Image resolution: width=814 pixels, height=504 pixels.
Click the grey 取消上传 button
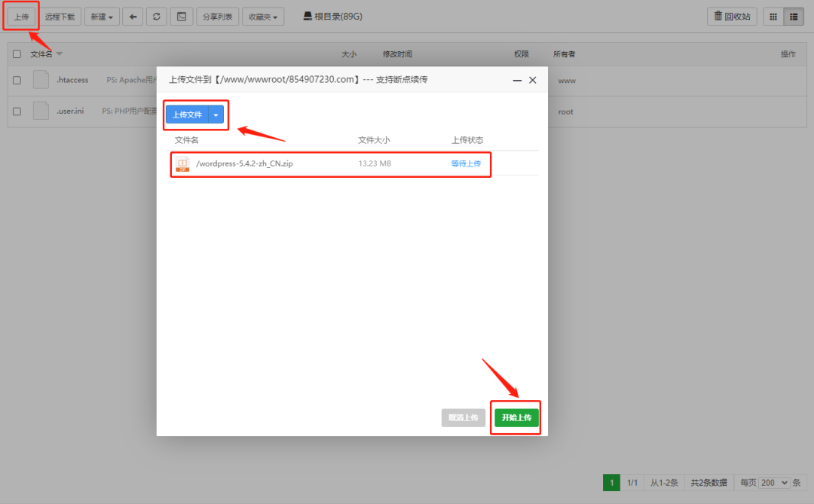point(463,417)
